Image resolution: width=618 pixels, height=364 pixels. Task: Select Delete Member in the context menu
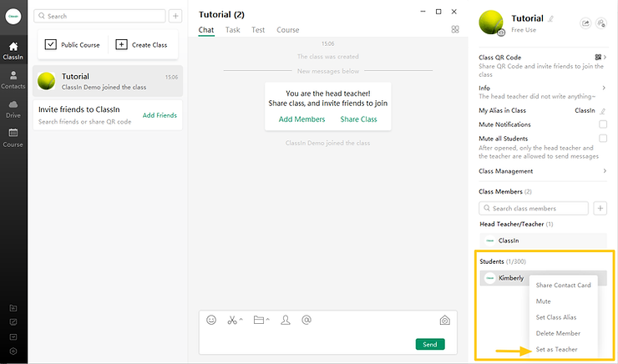[558, 333]
